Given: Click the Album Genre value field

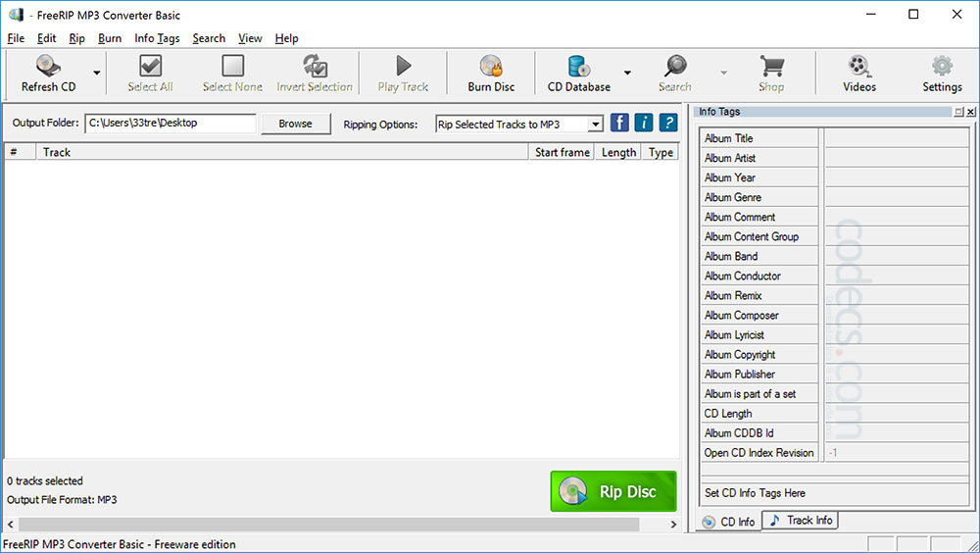Looking at the screenshot, I should [897, 197].
